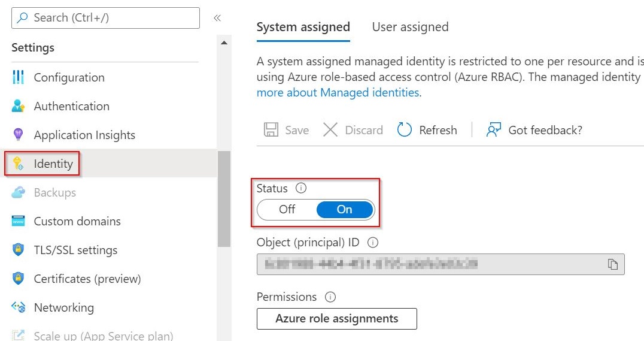Click the sidebar scrollbar thumb

224,199
